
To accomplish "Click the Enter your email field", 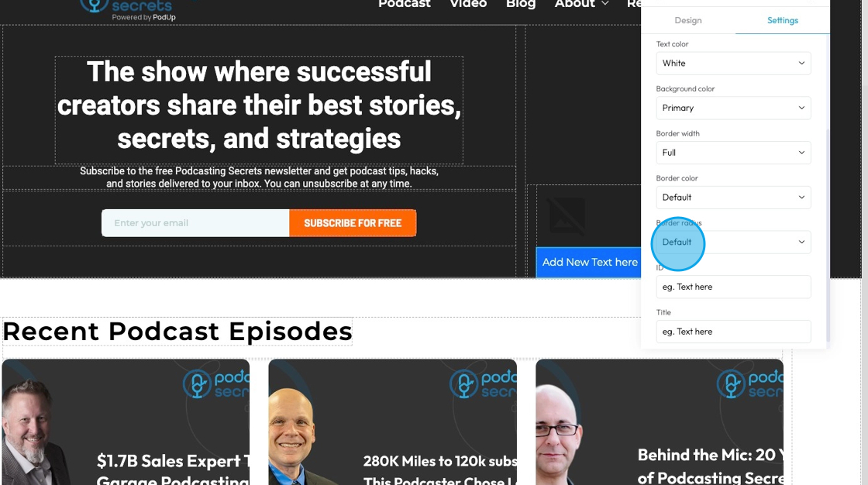I will (x=195, y=223).
